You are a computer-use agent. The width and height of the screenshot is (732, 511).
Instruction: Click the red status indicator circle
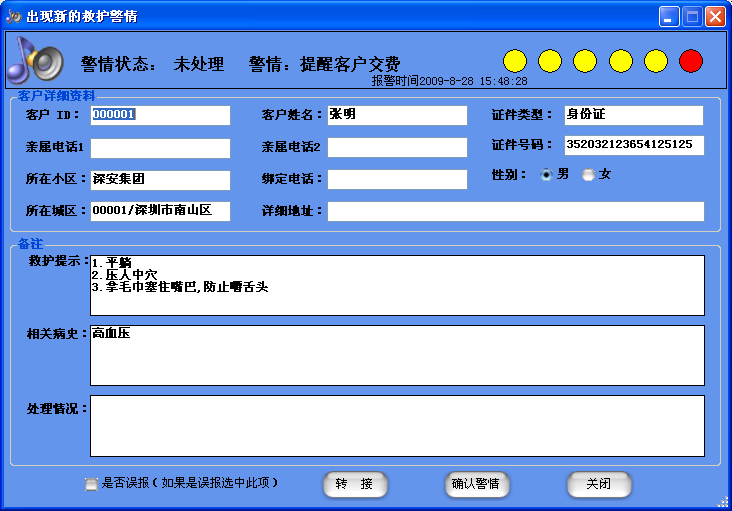(x=691, y=61)
